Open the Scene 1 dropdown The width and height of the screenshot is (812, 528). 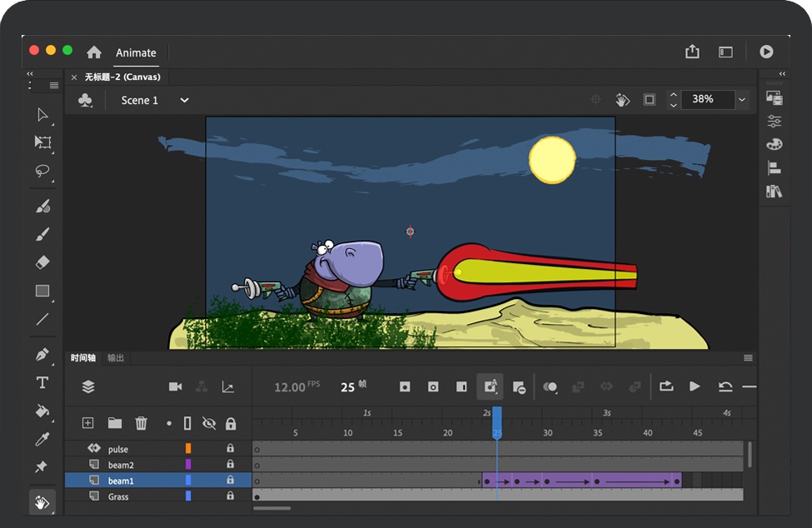click(x=184, y=100)
